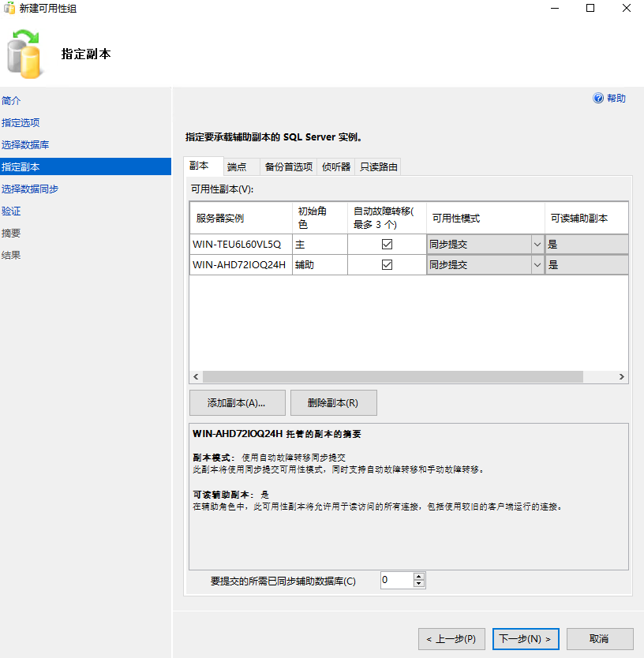
Task: Click the database replica wizard icon
Action: [24, 54]
